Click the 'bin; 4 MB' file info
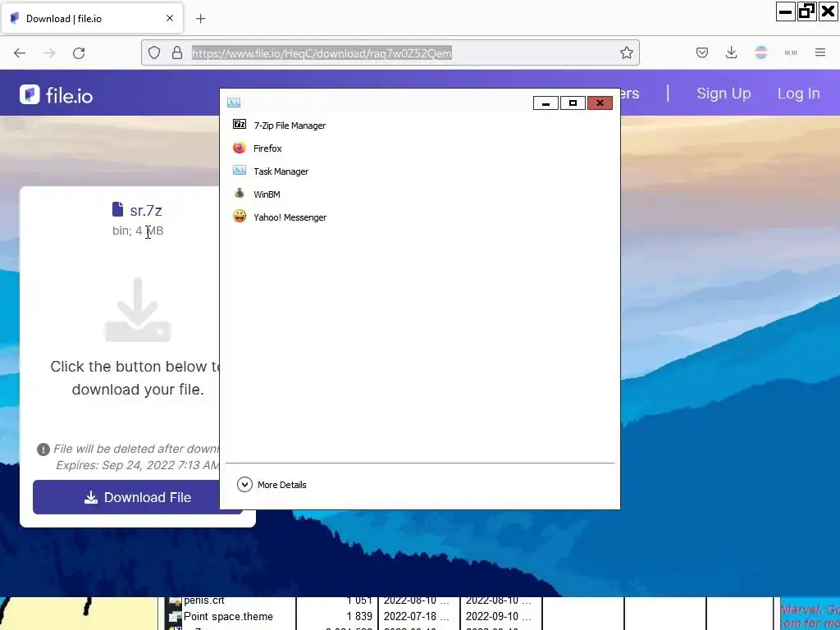The height and width of the screenshot is (630, 840). click(x=138, y=231)
